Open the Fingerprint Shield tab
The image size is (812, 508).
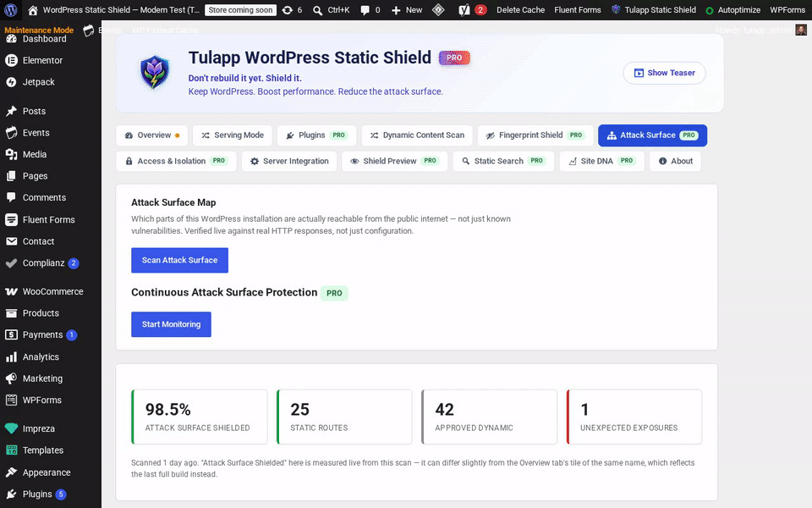535,135
